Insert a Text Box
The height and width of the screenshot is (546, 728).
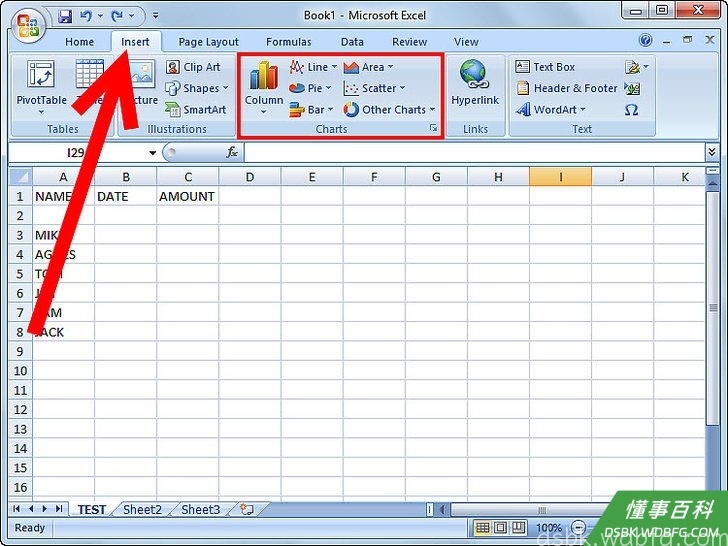click(545, 67)
